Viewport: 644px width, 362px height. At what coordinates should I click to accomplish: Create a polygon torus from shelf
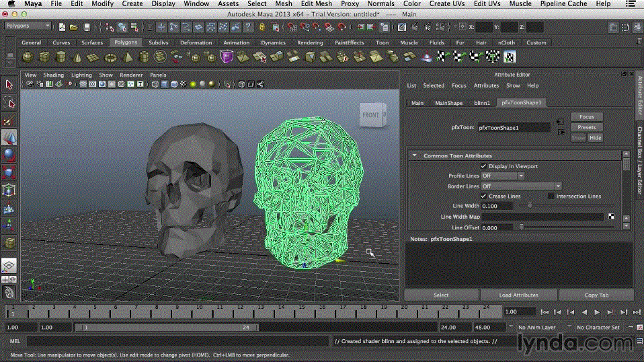click(110, 57)
